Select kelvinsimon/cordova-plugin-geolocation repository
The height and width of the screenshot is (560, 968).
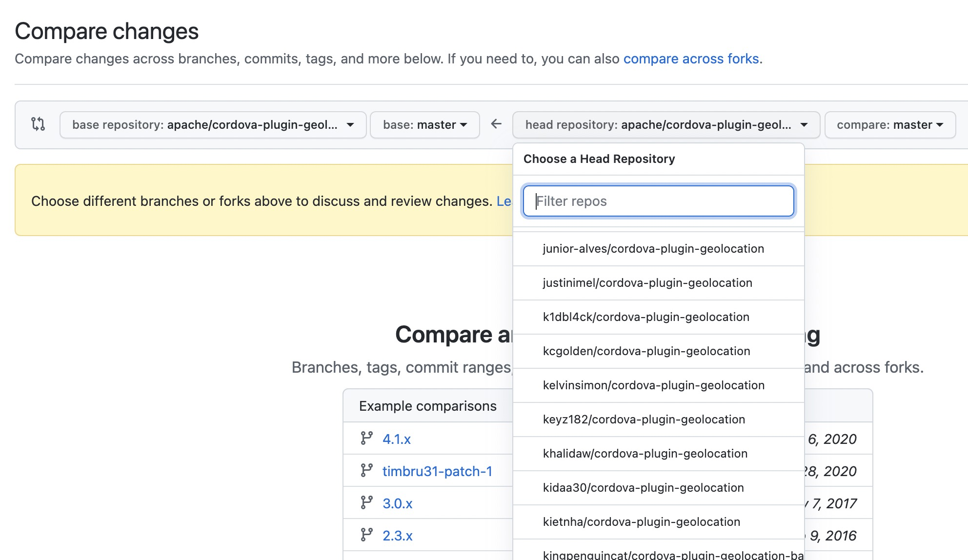(x=659, y=385)
